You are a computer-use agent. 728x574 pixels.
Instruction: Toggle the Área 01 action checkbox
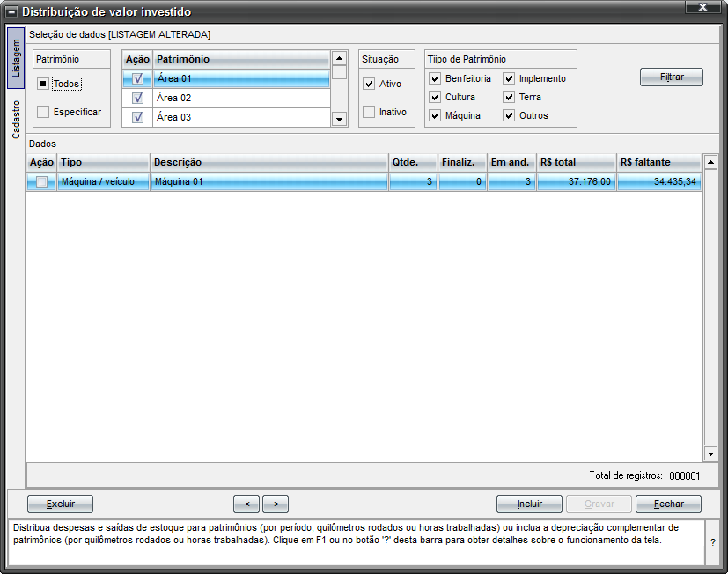pos(138,78)
